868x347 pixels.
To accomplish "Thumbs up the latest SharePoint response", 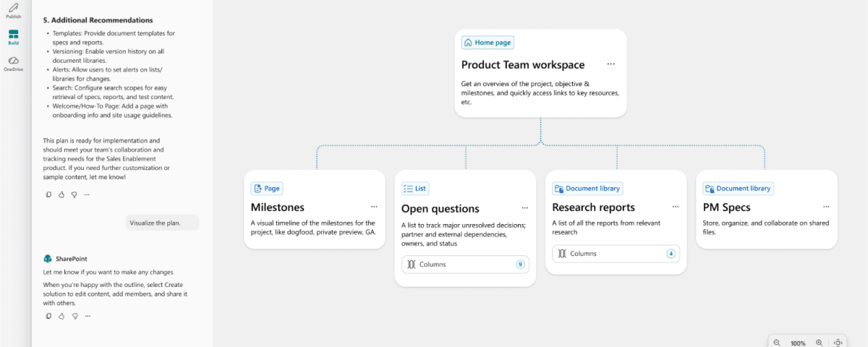I will coord(61,316).
